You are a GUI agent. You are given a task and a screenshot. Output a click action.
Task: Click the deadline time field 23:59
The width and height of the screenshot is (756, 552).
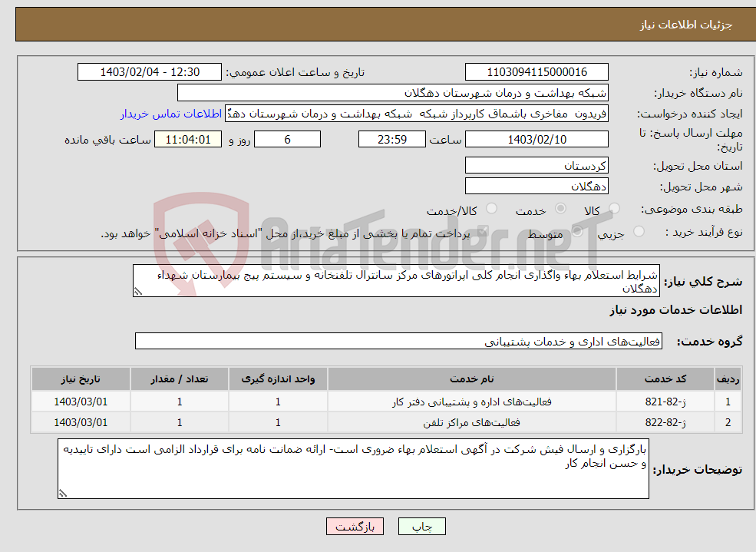392,139
